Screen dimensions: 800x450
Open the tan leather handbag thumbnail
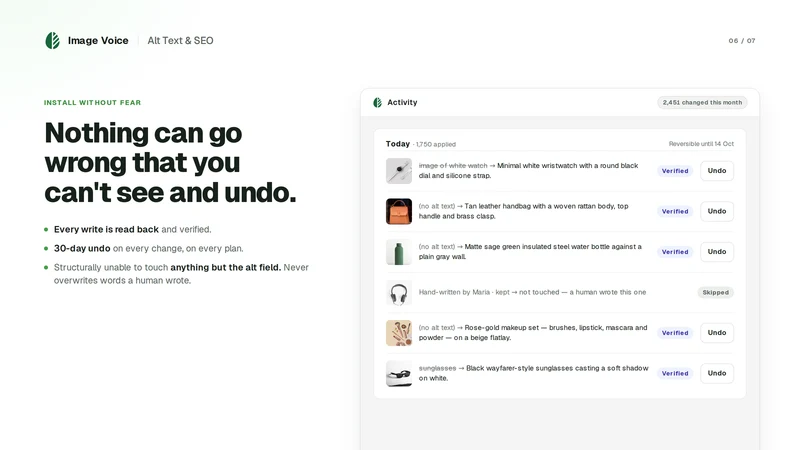399,211
